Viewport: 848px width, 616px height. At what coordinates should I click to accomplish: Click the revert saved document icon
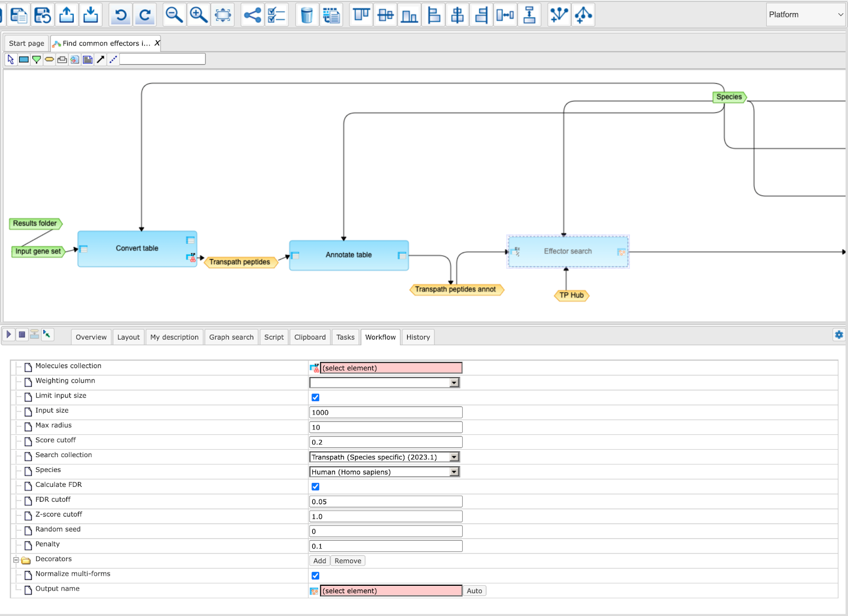point(42,15)
